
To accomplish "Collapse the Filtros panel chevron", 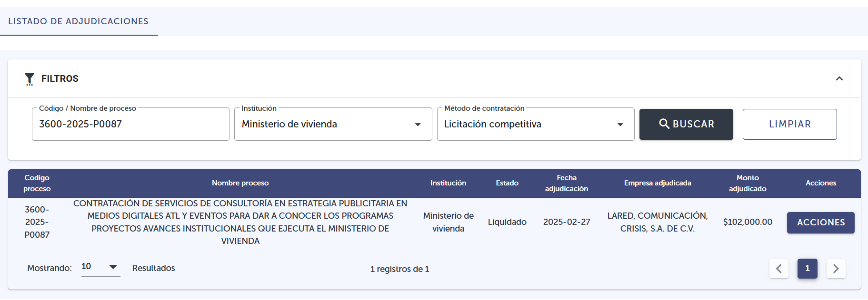I will click(x=839, y=78).
